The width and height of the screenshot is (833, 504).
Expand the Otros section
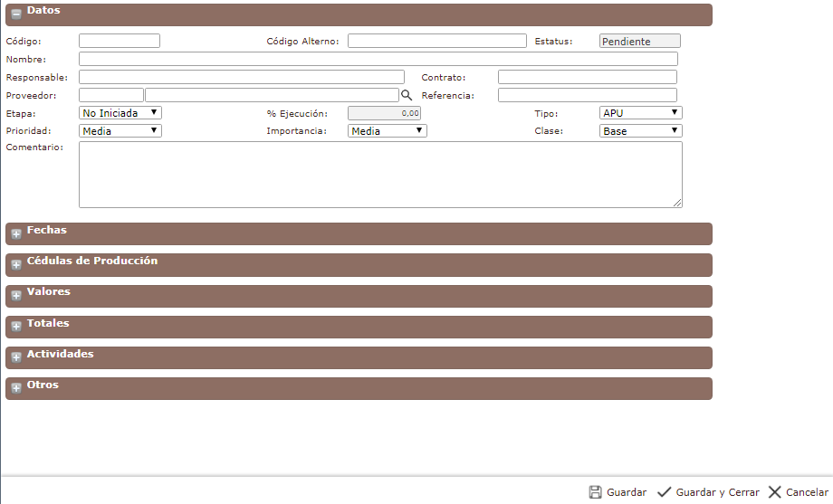pos(16,389)
